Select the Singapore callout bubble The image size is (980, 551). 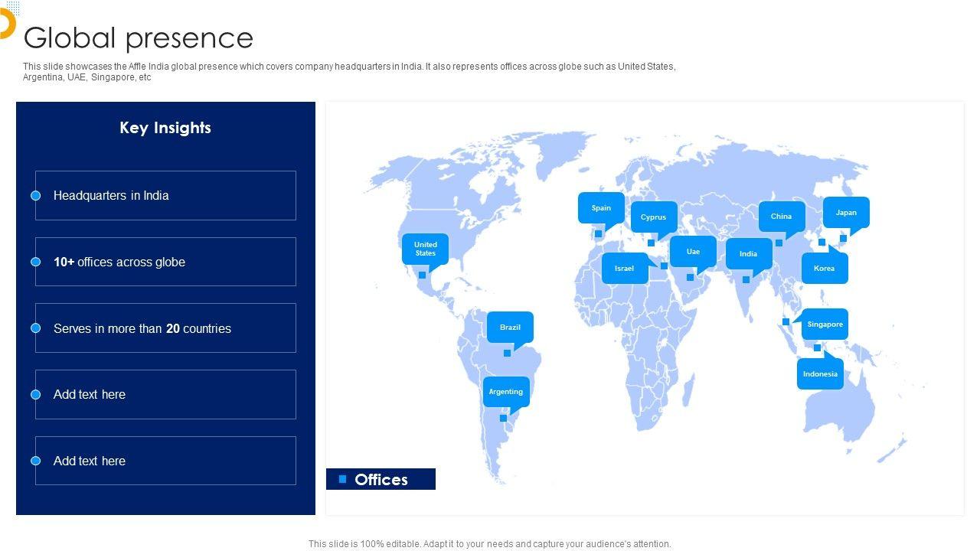[x=825, y=324]
